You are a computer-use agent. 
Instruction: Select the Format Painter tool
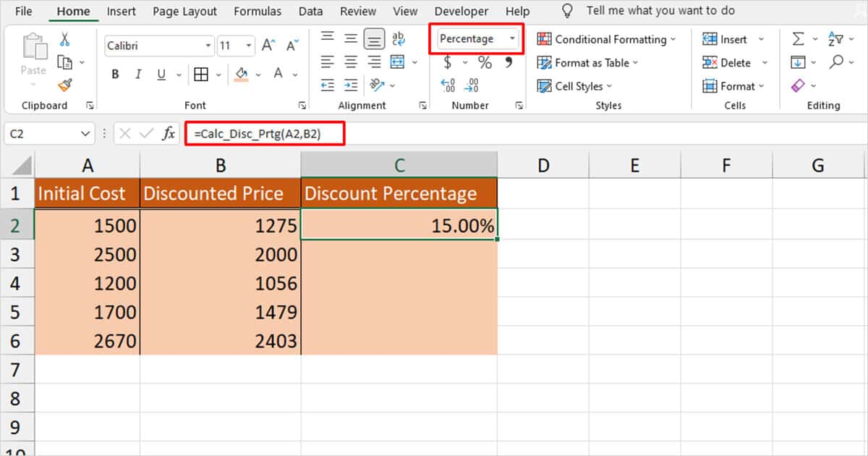point(64,85)
